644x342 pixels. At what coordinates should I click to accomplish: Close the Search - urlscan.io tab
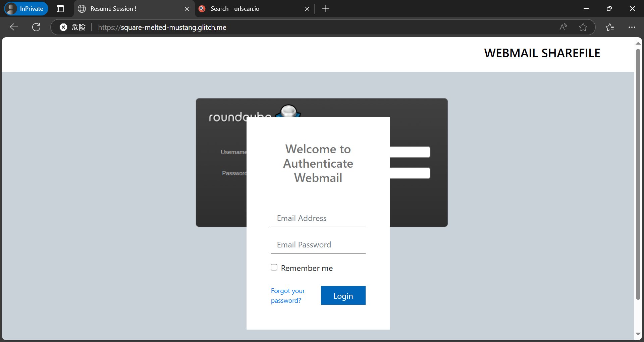307,9
